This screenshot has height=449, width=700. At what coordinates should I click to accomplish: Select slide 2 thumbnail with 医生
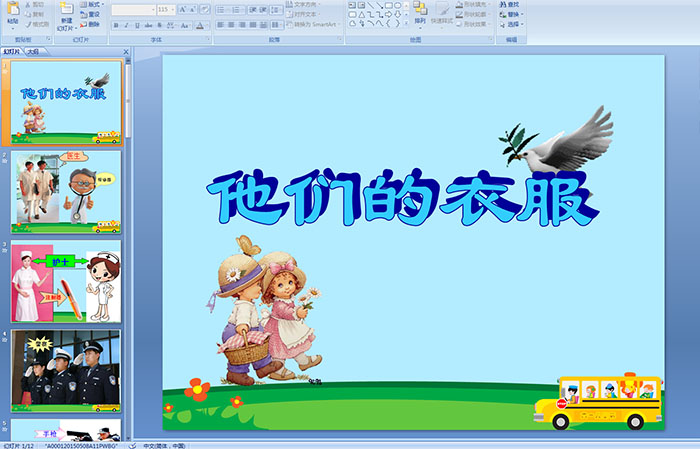tap(66, 192)
